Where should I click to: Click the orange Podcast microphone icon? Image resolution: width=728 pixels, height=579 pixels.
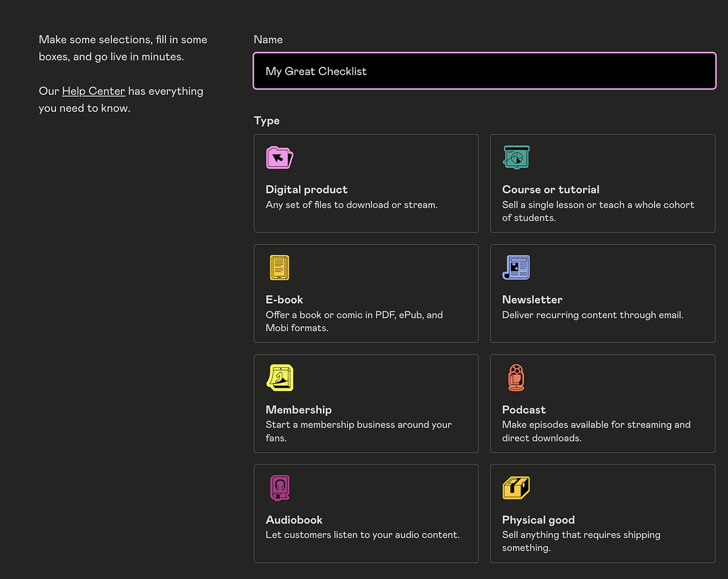pyautogui.click(x=516, y=377)
